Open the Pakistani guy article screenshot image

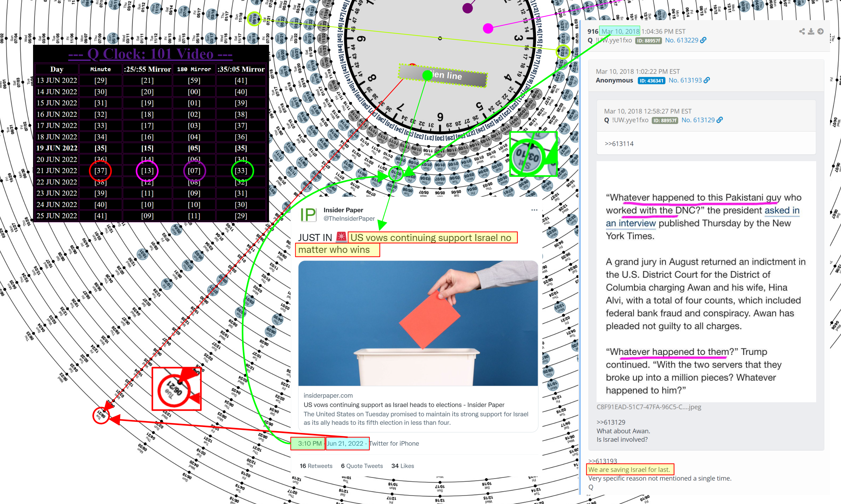pos(706,281)
